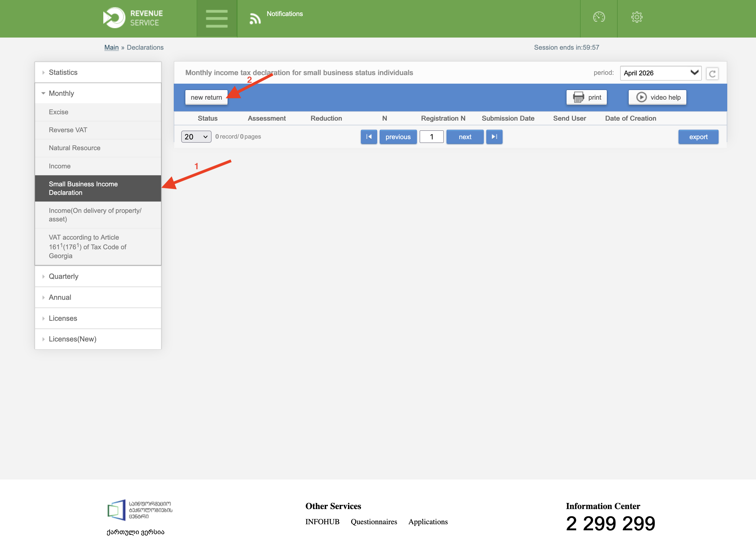756x551 pixels.
Task: Open the video help button
Action: (x=657, y=97)
